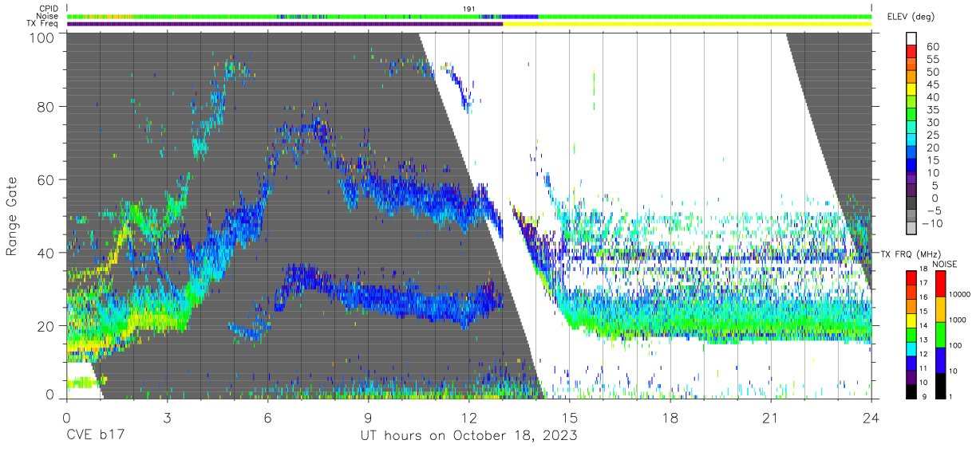The image size is (980, 452).
Task: Click elevation legend value 30
Action: coord(931,123)
